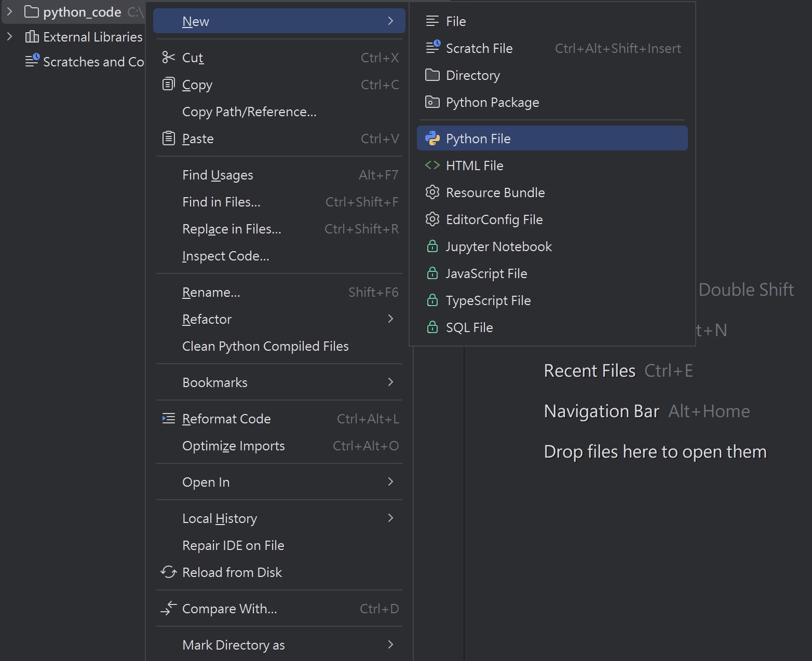
Task: Click the lock icon beside Jupyter Notebook
Action: (x=432, y=246)
